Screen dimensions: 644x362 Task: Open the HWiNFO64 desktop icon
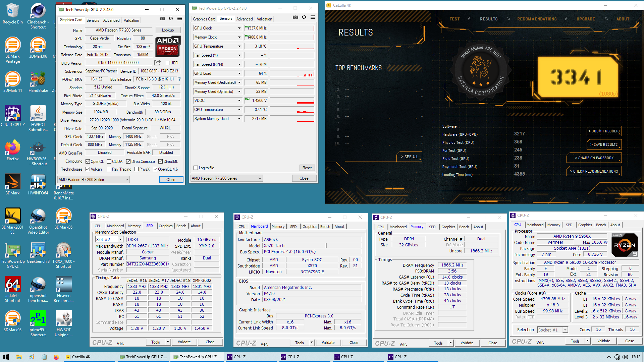[x=38, y=184]
